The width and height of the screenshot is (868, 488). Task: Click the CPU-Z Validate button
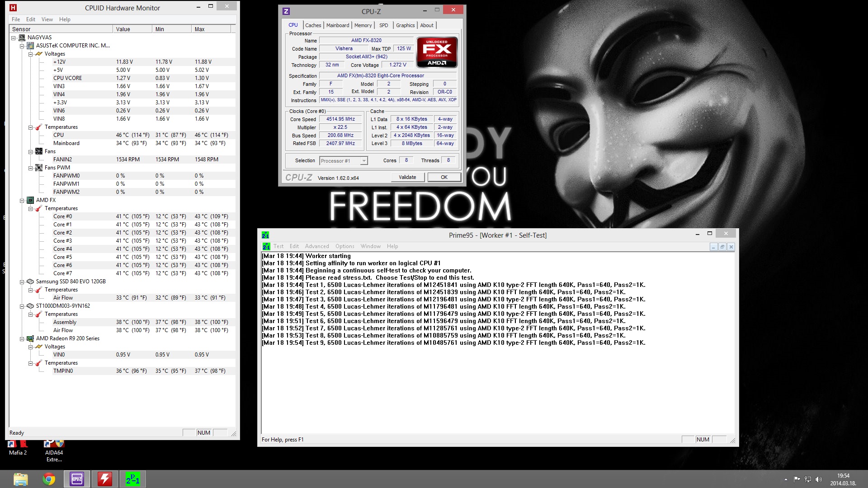(407, 177)
